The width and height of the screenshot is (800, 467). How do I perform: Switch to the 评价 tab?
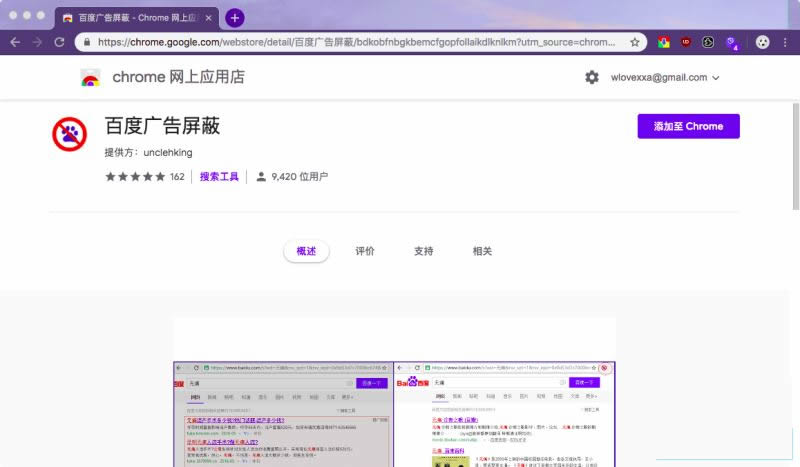point(365,251)
